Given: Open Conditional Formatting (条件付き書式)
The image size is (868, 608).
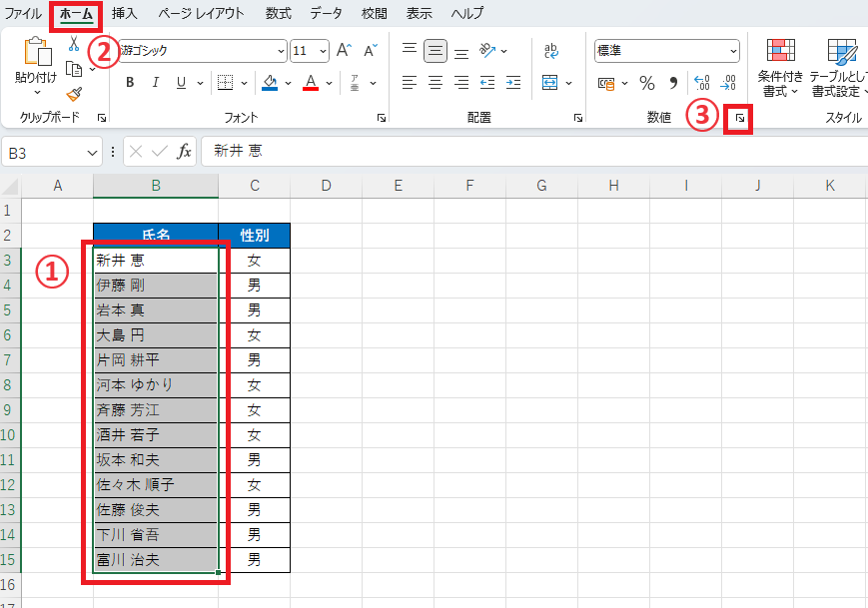Looking at the screenshot, I should tap(780, 68).
